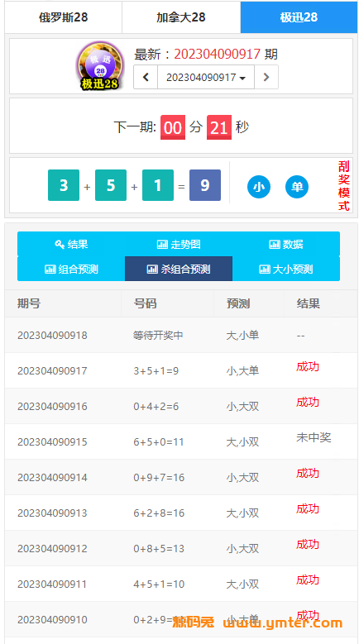Open the 走势图 trend chart

[x=179, y=245]
